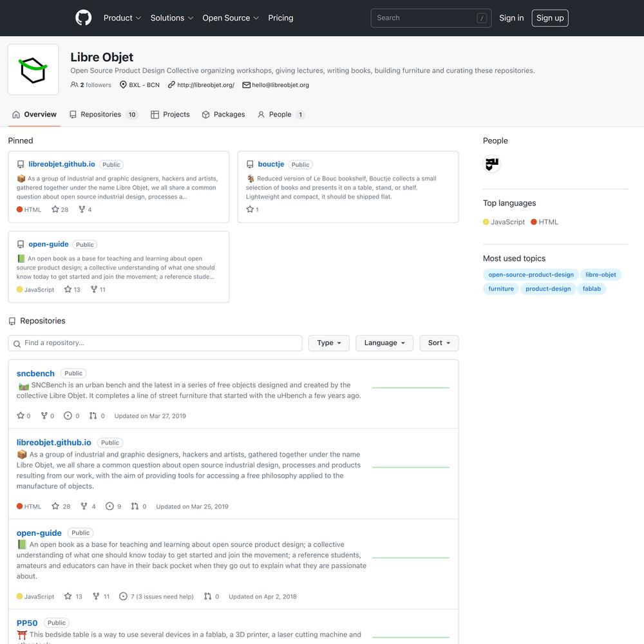Open stars icon in sncbench repository row
The height and width of the screenshot is (644, 644).
(21, 415)
